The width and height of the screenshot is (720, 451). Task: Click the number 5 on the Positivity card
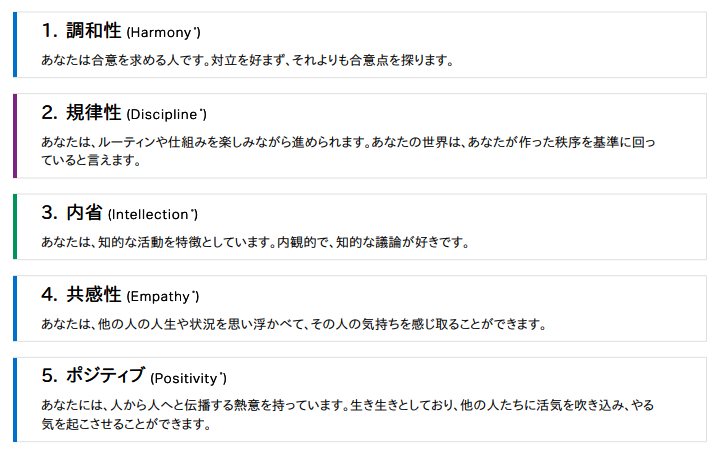click(50, 376)
